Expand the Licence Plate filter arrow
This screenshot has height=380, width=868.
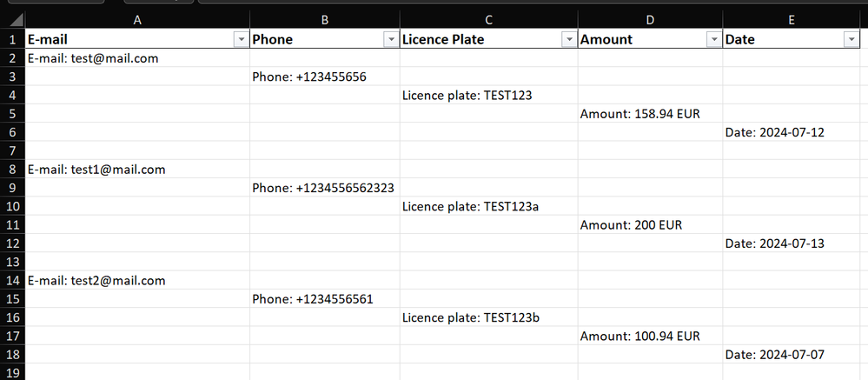tap(568, 39)
